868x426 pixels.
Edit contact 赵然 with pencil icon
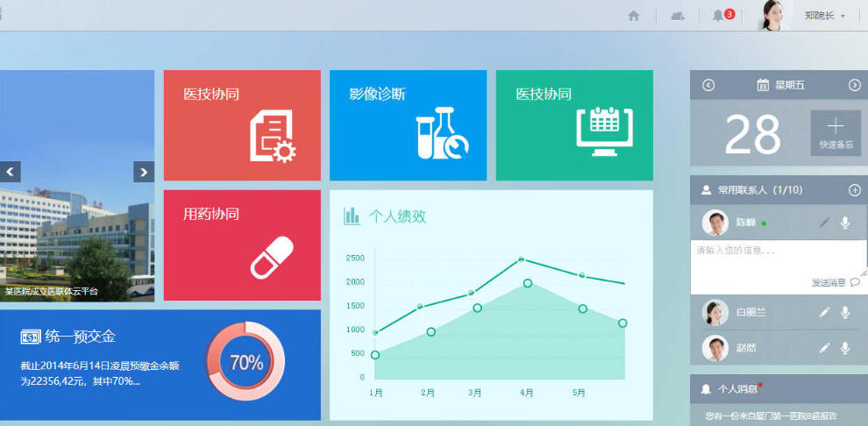point(825,348)
